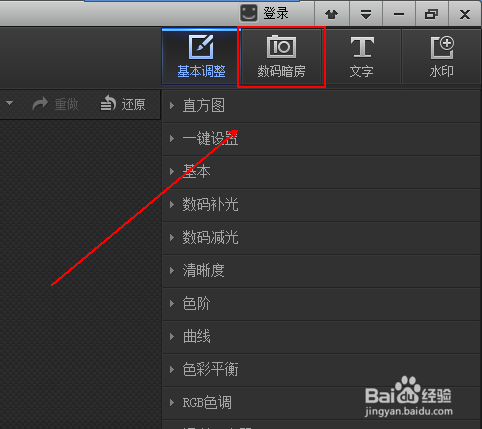
Task: Expand the 一键设置 section
Action: tap(321, 139)
